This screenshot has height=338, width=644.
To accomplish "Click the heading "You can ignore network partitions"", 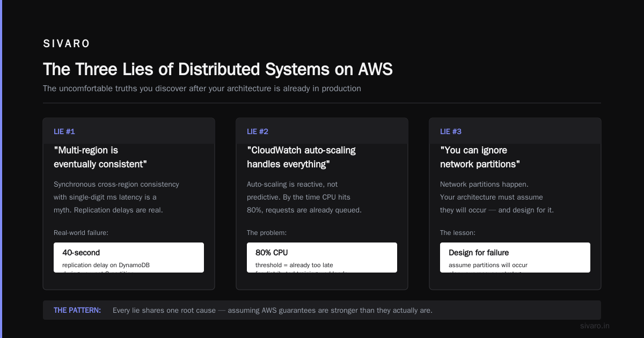I will point(480,157).
